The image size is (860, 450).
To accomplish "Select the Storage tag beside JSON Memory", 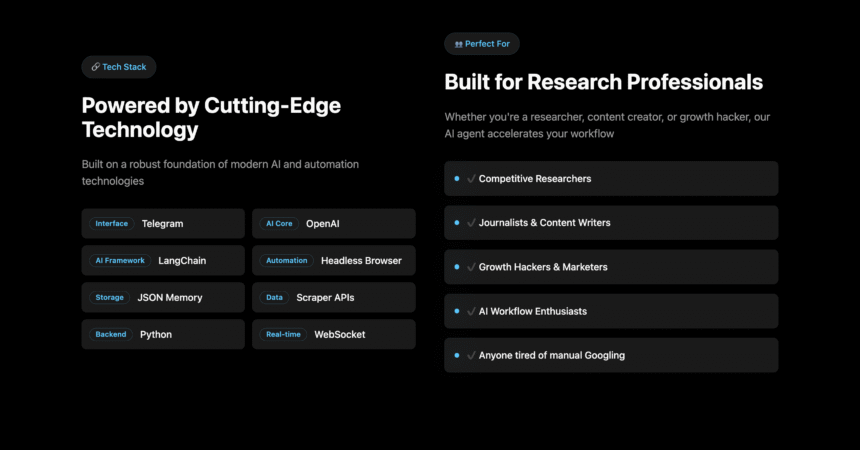I will 110,297.
